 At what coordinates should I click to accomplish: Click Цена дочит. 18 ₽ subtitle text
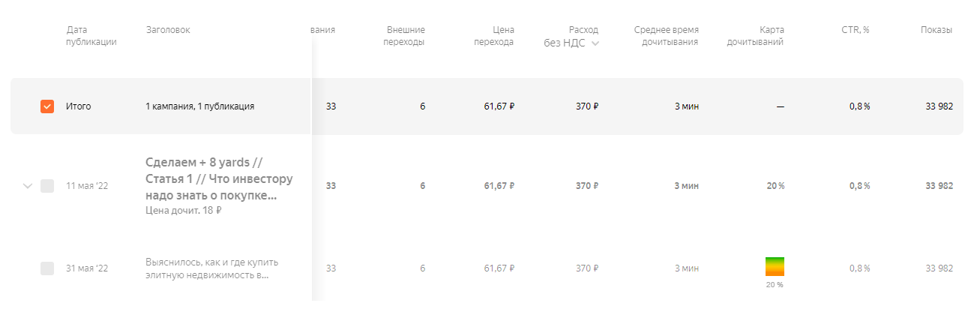tap(183, 211)
